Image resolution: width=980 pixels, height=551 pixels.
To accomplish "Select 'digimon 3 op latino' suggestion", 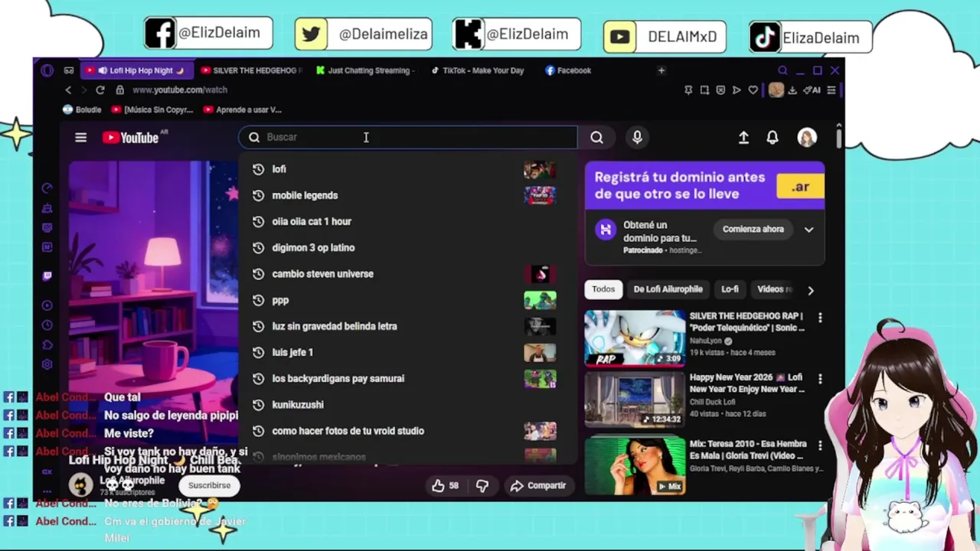I will coord(407,248).
